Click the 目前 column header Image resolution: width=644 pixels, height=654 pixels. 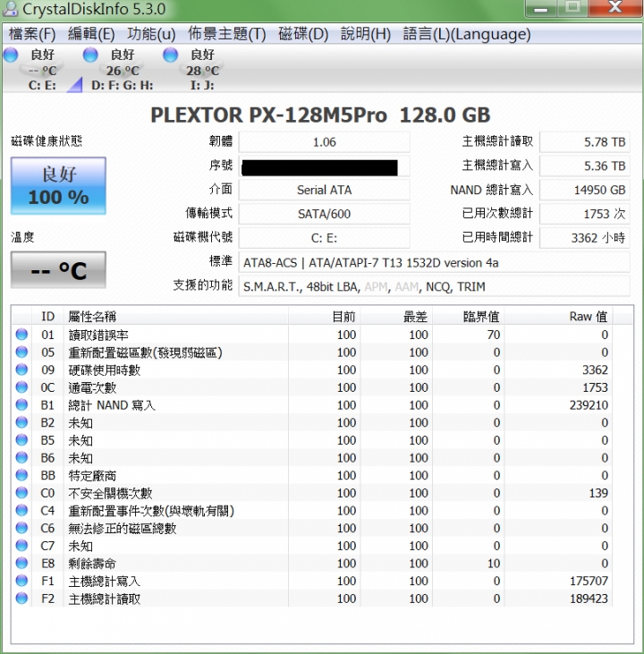pos(324,317)
